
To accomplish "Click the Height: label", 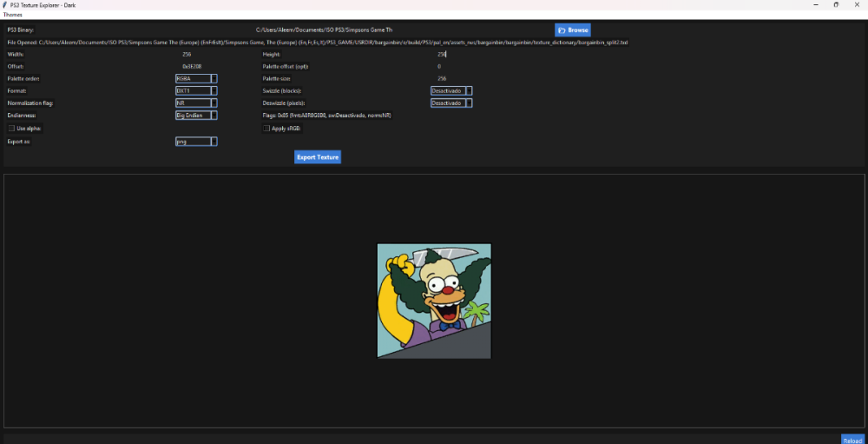I will point(271,55).
